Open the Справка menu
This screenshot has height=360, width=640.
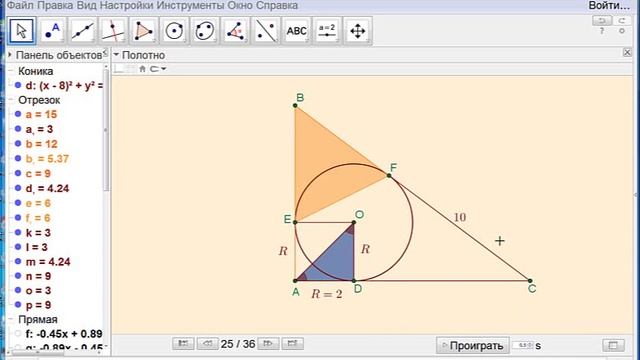tap(277, 6)
